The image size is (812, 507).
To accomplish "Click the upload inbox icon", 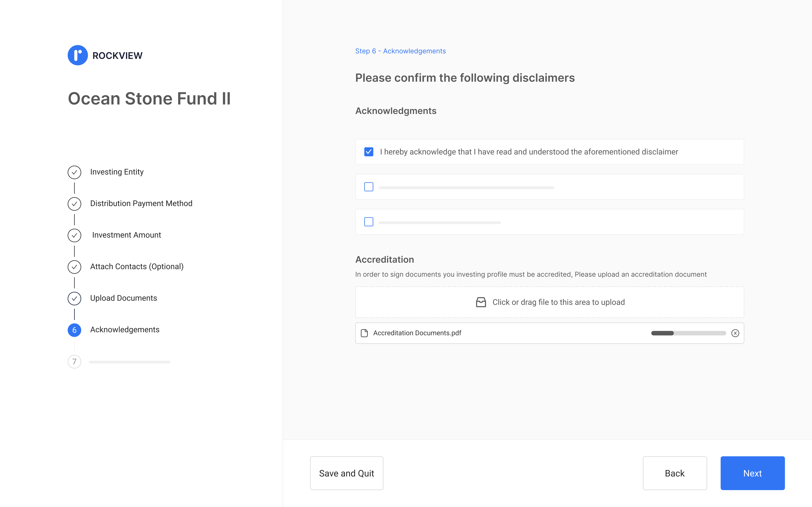I will [x=481, y=302].
